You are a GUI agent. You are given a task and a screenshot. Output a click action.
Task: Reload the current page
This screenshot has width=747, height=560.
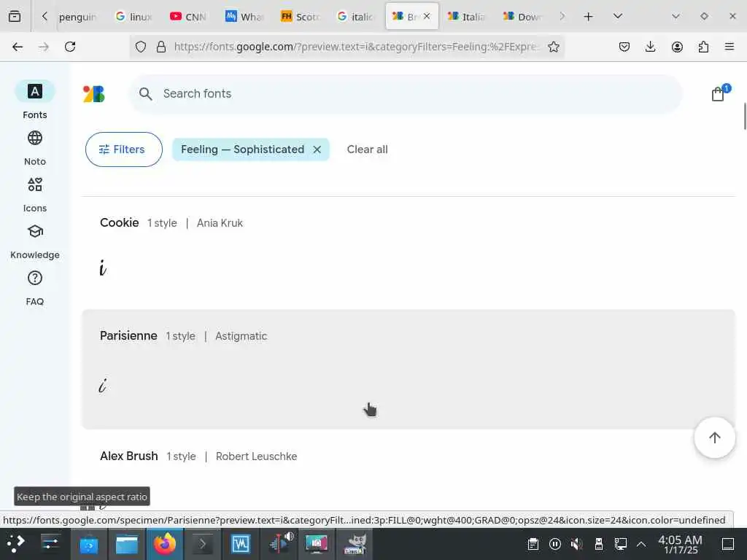click(70, 47)
